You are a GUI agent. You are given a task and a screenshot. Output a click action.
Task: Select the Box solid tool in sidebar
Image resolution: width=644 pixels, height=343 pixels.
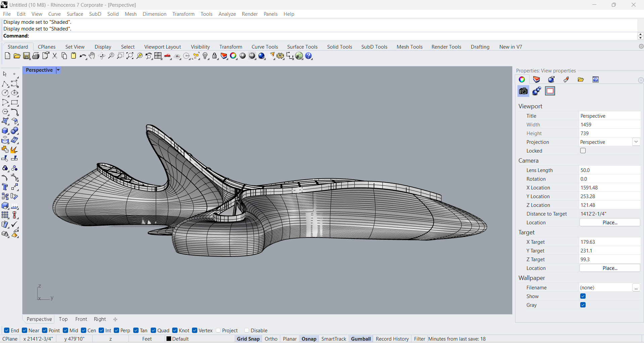[x=5, y=131]
